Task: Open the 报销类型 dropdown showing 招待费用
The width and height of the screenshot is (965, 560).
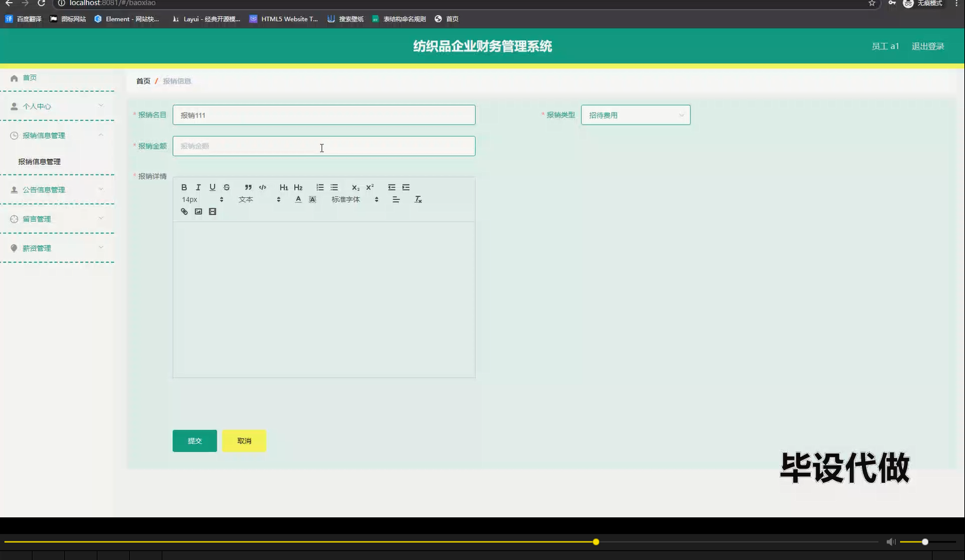Action: (x=635, y=115)
